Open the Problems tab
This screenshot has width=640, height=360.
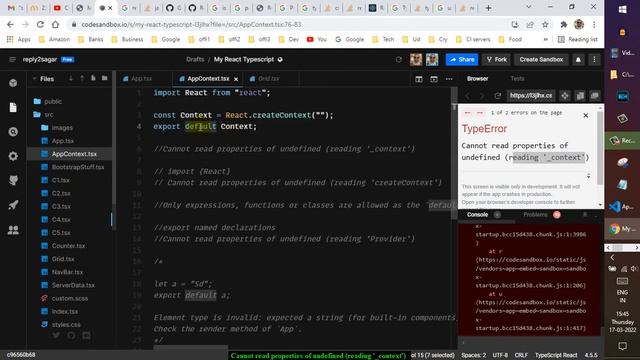point(535,215)
